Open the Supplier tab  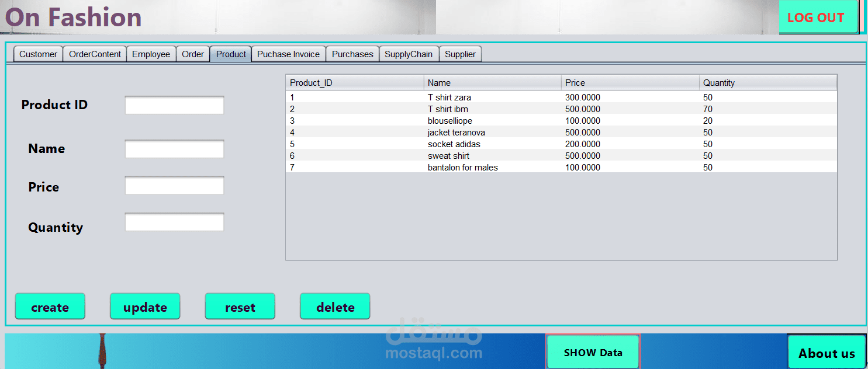point(460,54)
